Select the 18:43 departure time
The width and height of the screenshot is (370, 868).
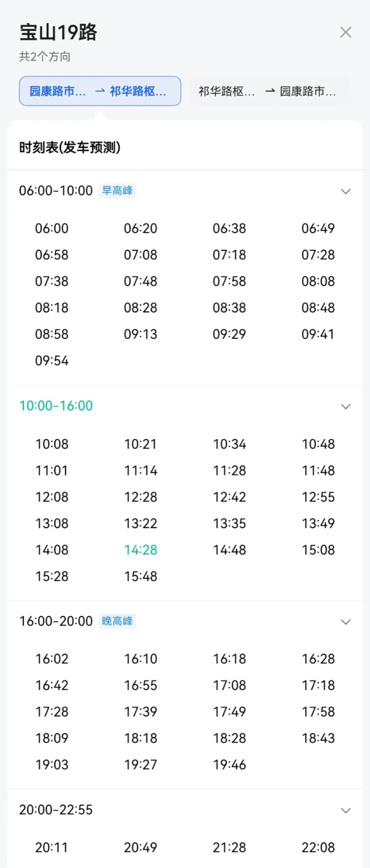coord(318,738)
